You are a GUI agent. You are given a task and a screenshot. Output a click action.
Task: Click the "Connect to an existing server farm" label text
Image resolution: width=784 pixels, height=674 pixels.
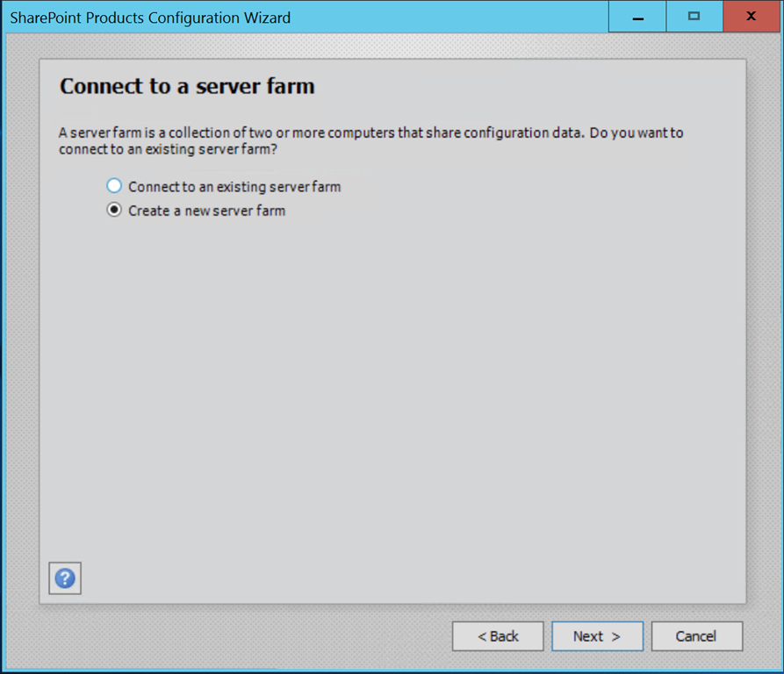click(234, 187)
